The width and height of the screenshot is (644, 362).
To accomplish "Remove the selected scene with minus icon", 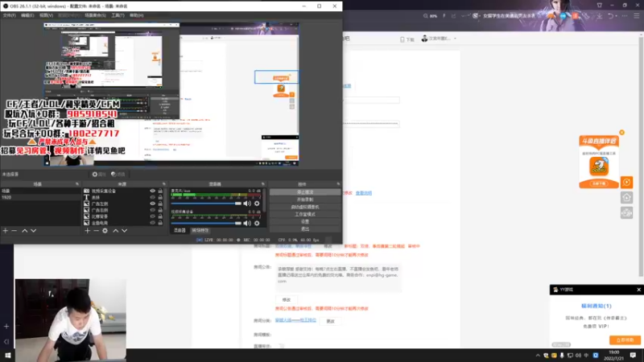I will 14,231.
